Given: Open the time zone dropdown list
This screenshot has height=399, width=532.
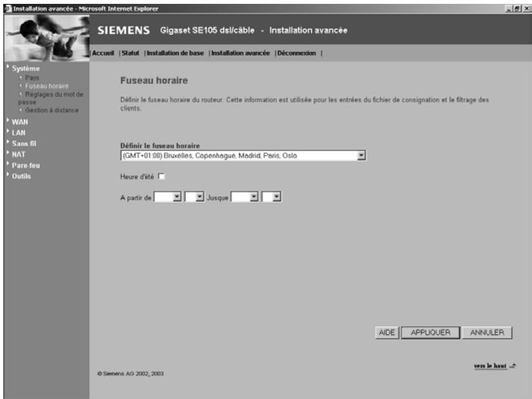Looking at the screenshot, I should 361,156.
